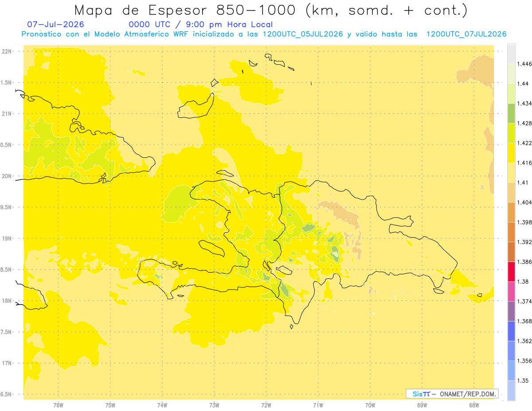Click the '73W' longitude label

214,405
